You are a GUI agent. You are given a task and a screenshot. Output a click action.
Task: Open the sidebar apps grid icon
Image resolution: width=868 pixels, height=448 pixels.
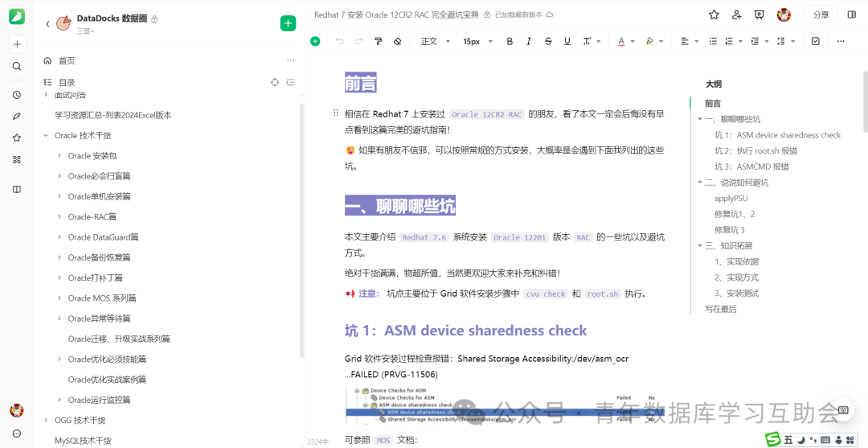(17, 160)
